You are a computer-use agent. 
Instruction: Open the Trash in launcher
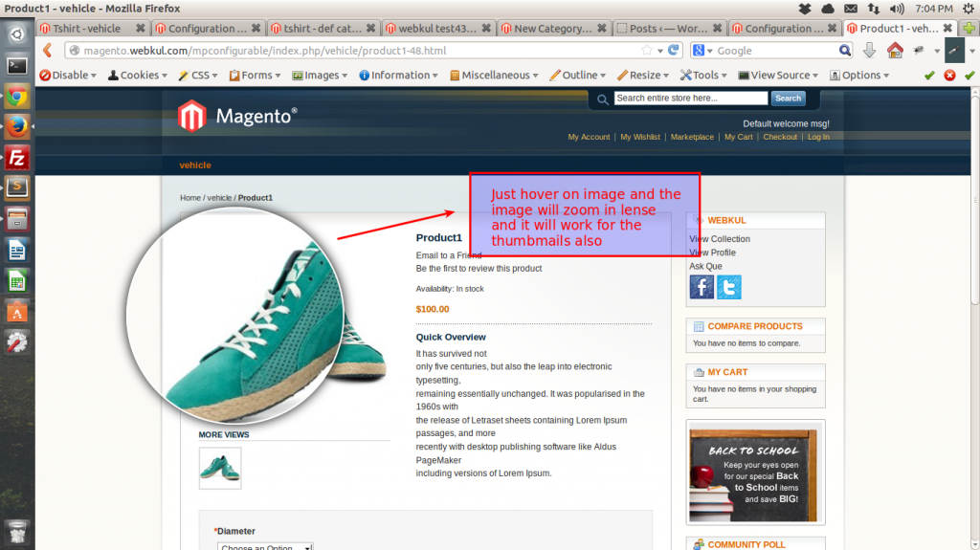click(x=17, y=532)
